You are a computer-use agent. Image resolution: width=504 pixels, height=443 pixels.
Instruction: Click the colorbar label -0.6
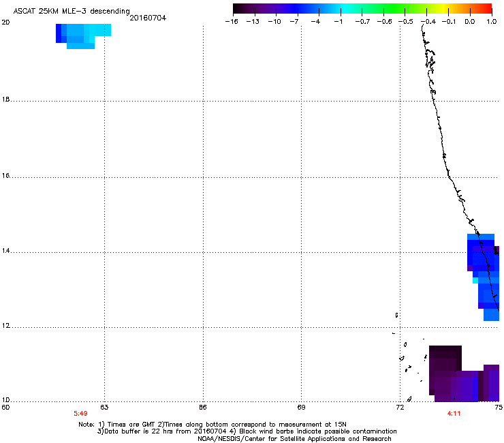coord(384,22)
